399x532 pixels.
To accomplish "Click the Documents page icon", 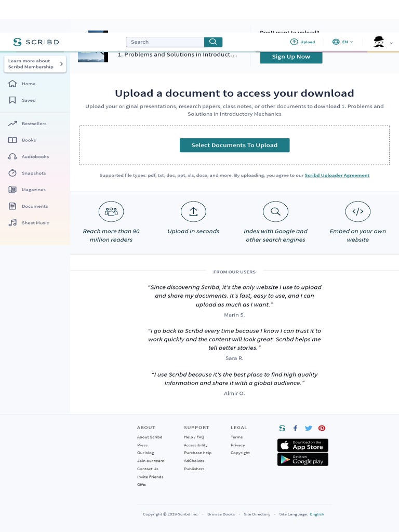I will pyautogui.click(x=12, y=206).
